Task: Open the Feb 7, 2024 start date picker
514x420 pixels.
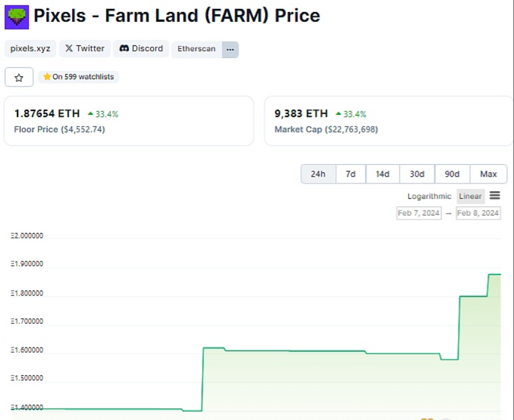Action: (418, 213)
